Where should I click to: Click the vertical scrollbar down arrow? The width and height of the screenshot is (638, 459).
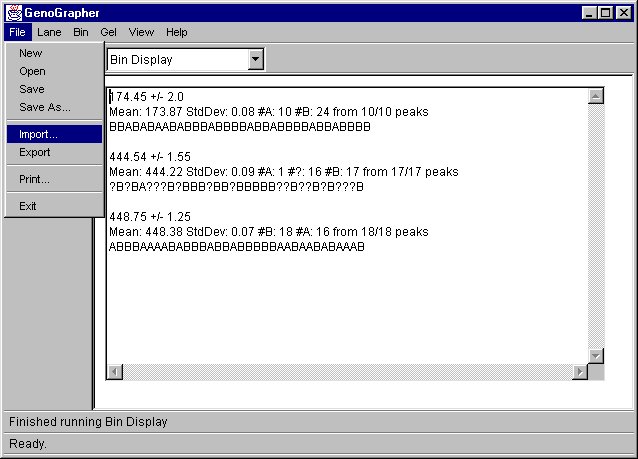click(596, 356)
